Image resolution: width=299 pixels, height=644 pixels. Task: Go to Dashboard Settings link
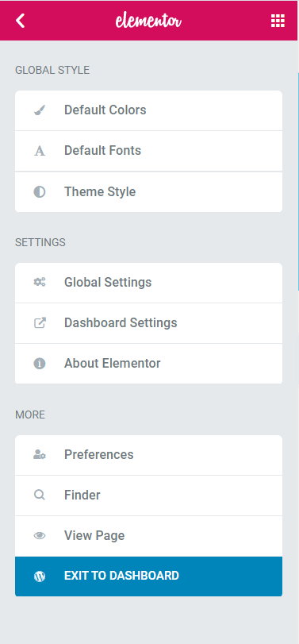[x=148, y=323]
